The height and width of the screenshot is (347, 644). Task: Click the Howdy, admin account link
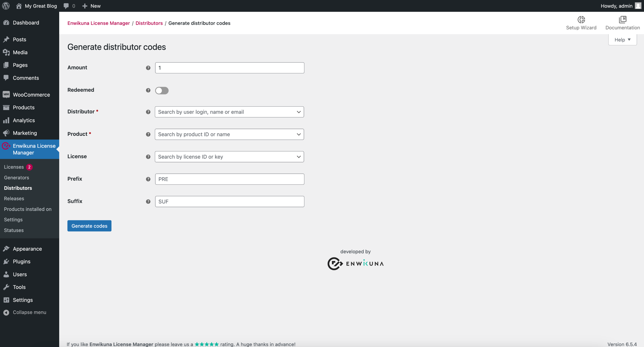tap(616, 6)
